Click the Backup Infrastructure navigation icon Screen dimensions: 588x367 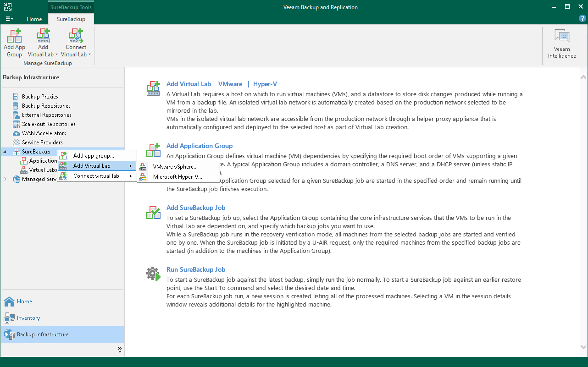click(9, 334)
